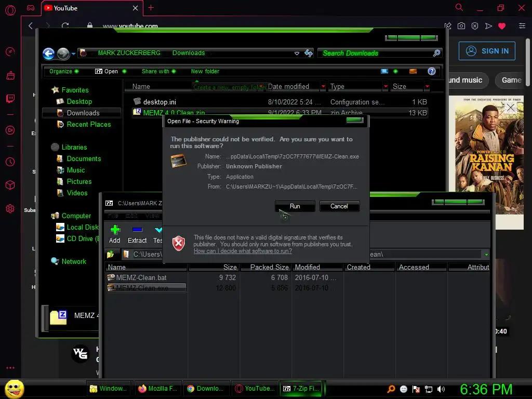Viewport: 532px width, 399px height.
Task: Open the Opera sidebar extensions cube icon
Action: click(x=10, y=185)
